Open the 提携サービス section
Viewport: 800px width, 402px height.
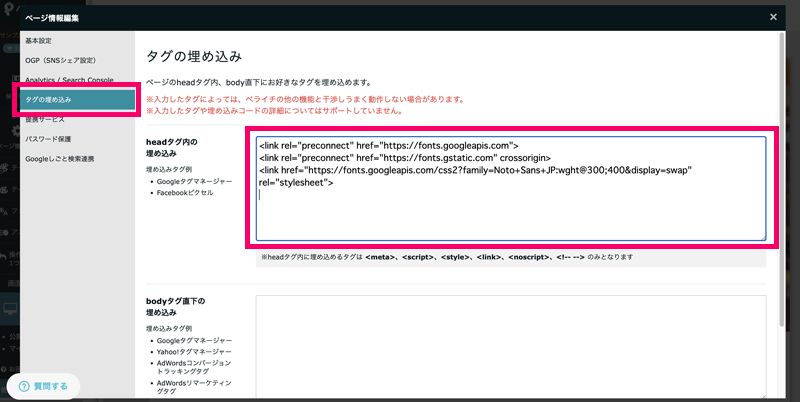[44, 119]
